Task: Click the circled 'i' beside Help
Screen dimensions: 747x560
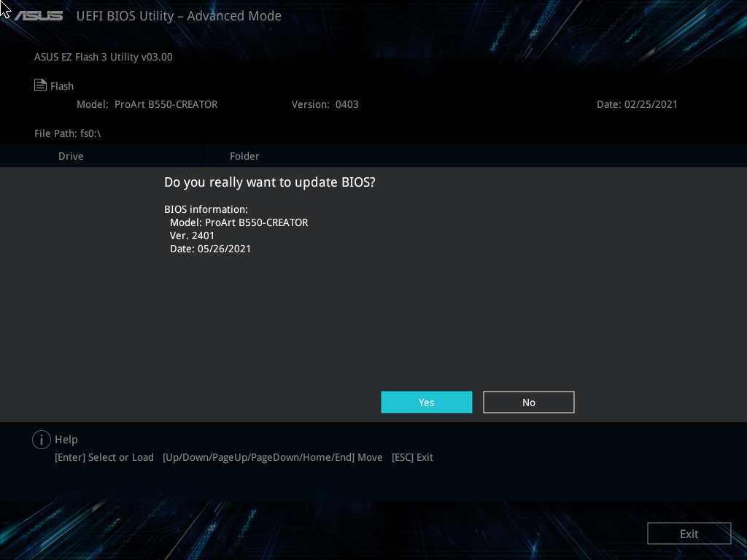Action: [x=42, y=439]
